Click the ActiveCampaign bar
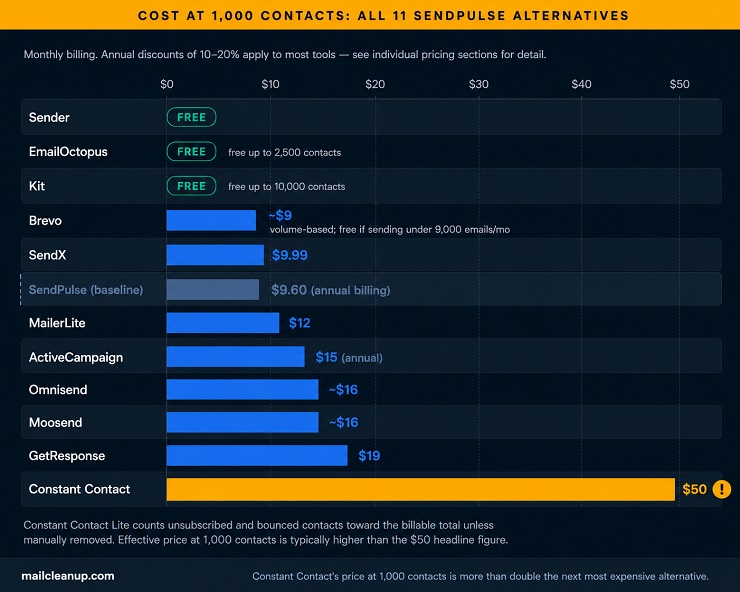The image size is (740, 592). pyautogui.click(x=235, y=357)
